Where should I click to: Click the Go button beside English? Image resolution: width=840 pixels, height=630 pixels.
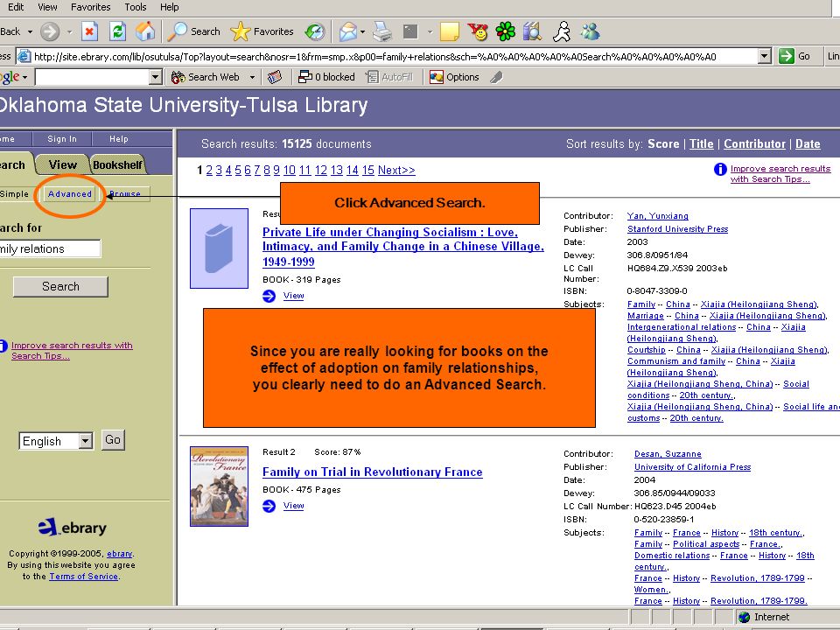coord(113,440)
